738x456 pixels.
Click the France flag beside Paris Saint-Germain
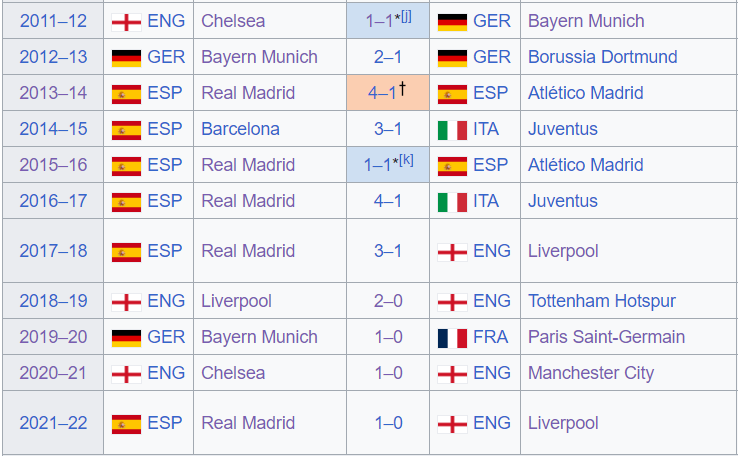pos(452,338)
